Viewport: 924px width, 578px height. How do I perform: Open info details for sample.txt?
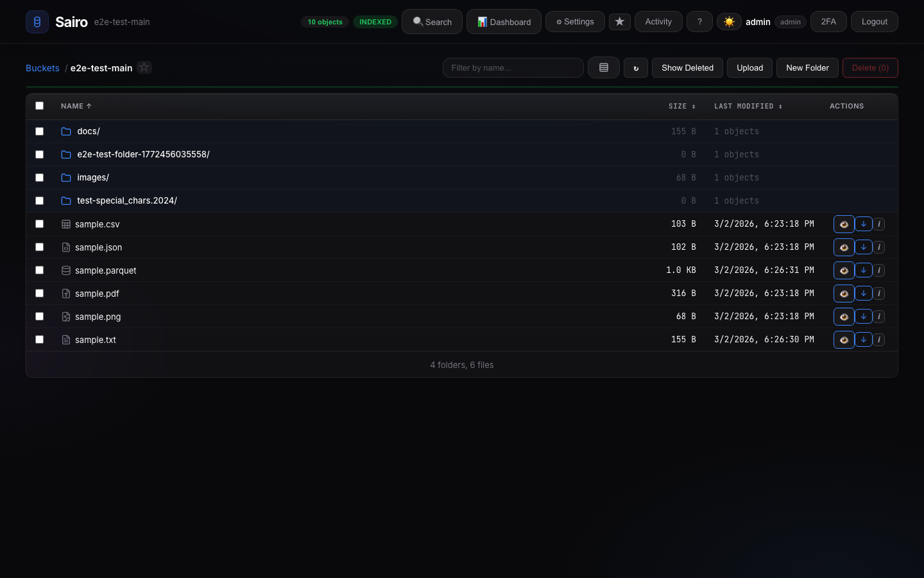(878, 339)
